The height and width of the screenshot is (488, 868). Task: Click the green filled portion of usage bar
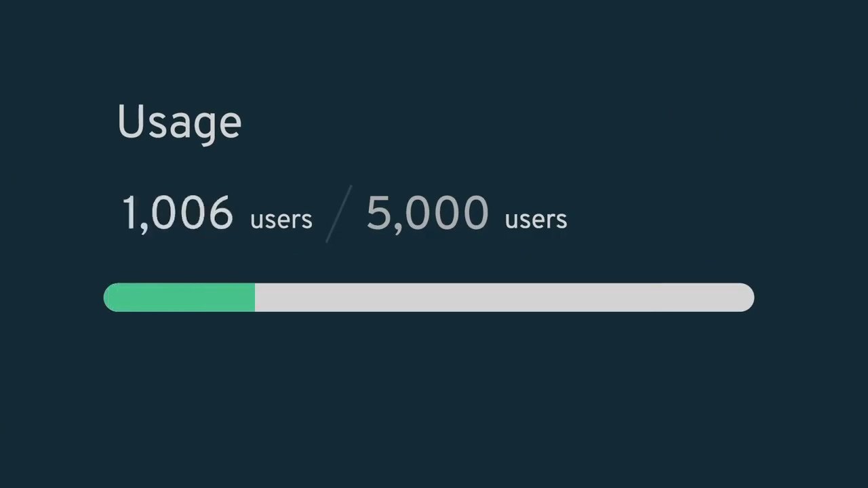(180, 298)
